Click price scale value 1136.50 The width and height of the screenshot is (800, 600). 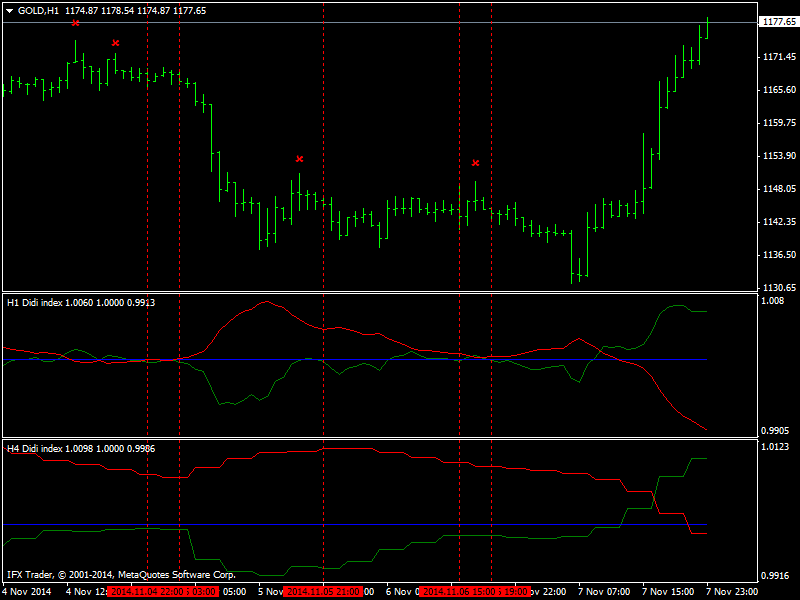coord(779,255)
